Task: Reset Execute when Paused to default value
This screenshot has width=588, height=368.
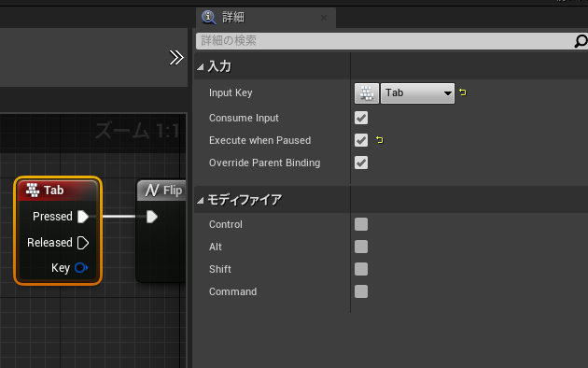Action: point(380,140)
